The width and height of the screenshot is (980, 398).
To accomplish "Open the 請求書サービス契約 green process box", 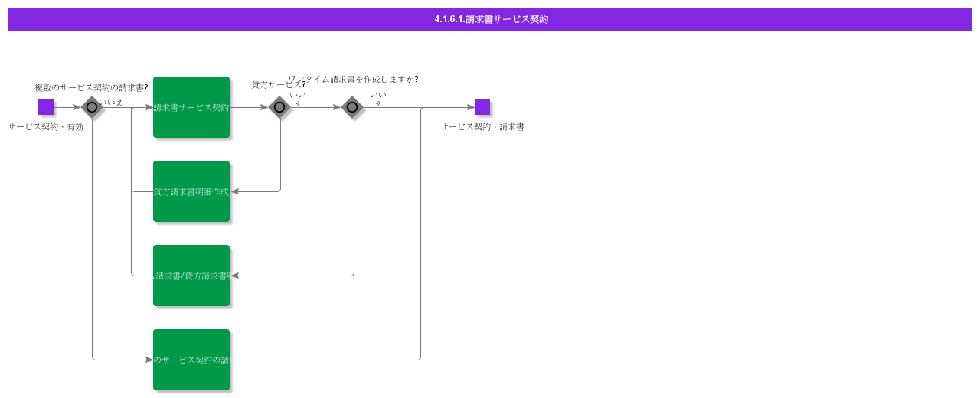I will tap(191, 107).
